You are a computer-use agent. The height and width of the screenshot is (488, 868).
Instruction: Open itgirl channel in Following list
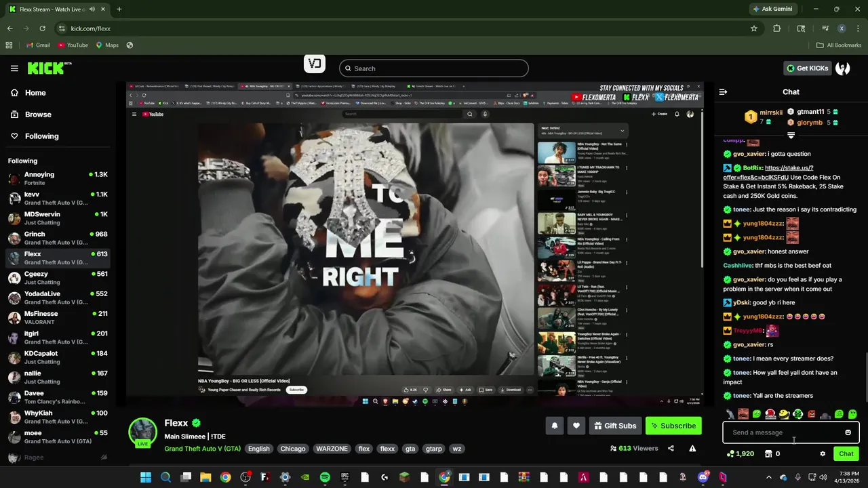(x=58, y=338)
